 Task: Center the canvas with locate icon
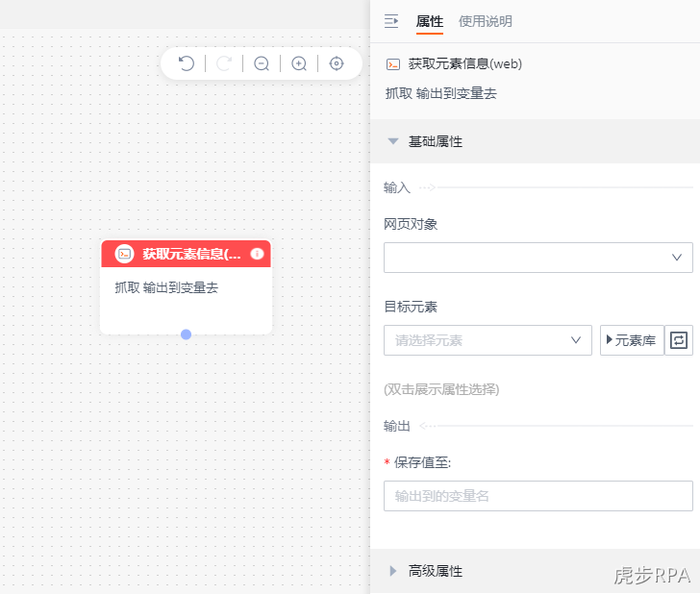tap(337, 63)
